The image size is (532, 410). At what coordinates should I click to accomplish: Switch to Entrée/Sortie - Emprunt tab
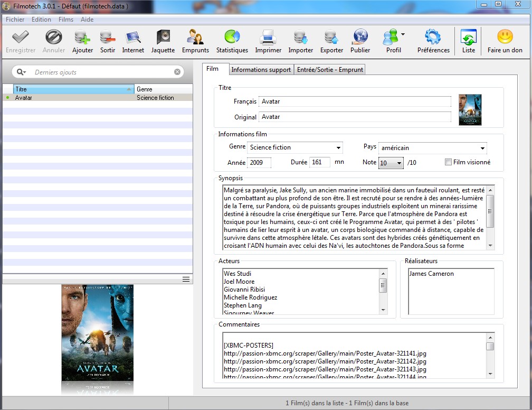click(330, 70)
